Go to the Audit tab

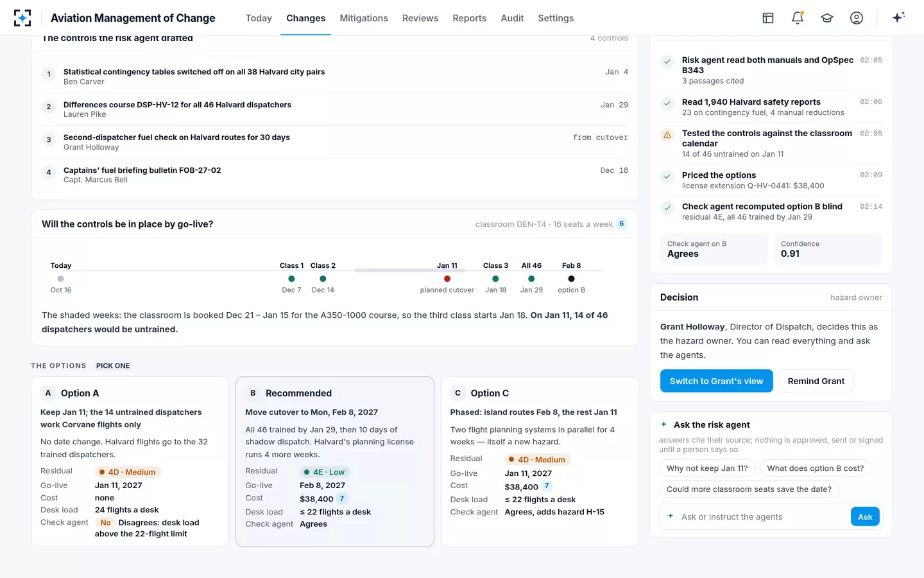(x=512, y=18)
